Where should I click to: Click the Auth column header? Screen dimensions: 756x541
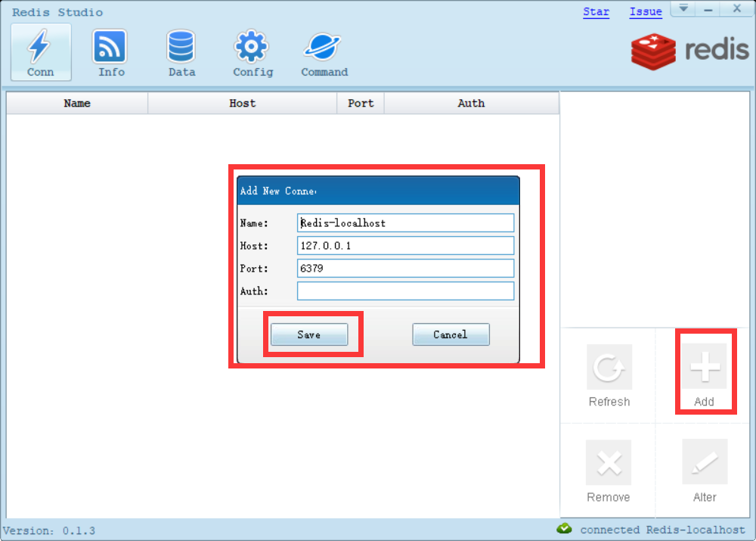pyautogui.click(x=472, y=103)
